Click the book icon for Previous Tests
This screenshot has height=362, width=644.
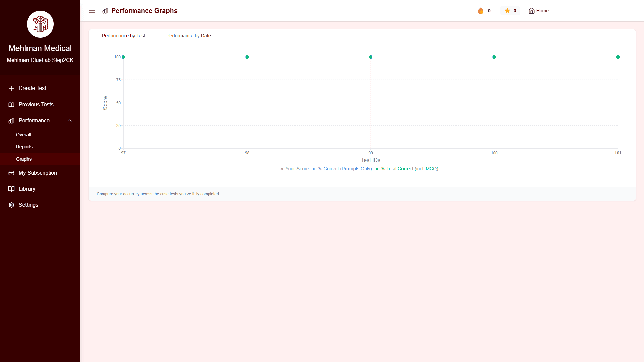click(x=11, y=105)
